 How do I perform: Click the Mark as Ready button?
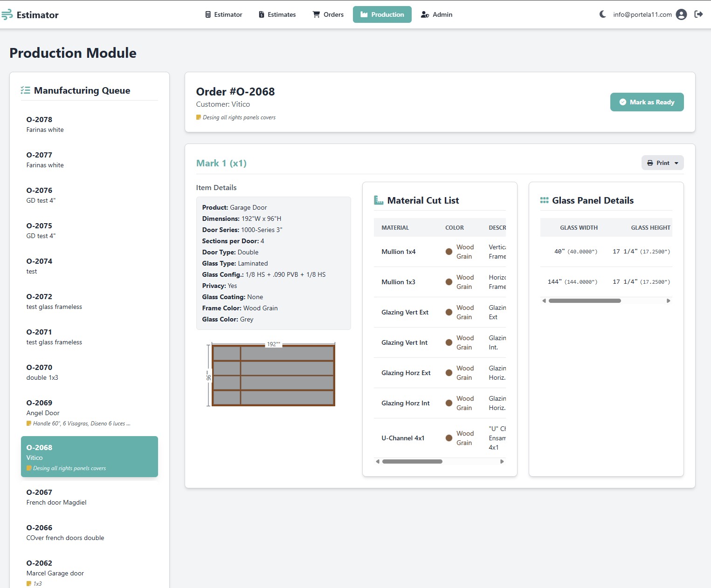pos(647,102)
